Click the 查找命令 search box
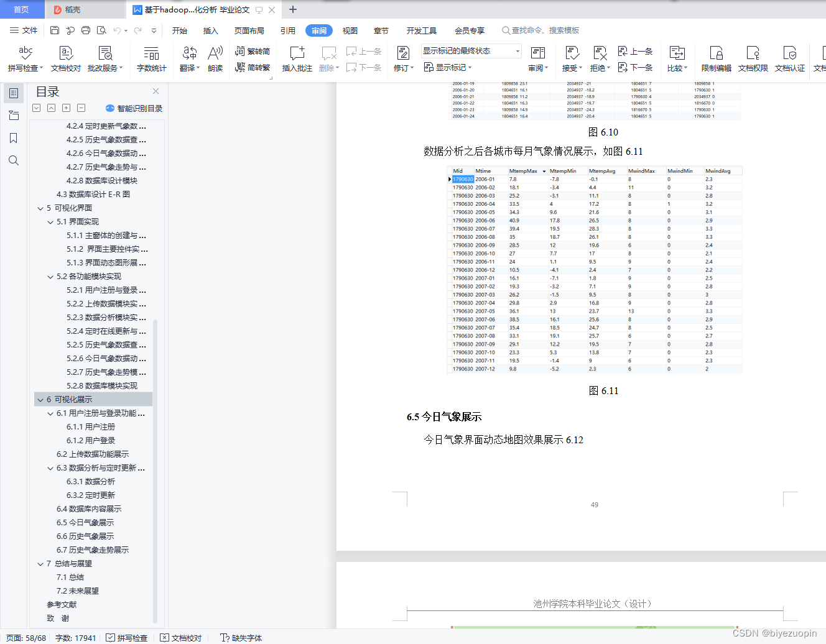This screenshot has width=826, height=644. pos(541,30)
